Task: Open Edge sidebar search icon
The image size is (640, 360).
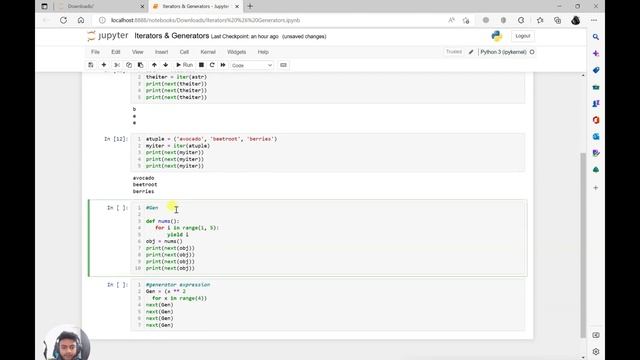Action: click(596, 37)
